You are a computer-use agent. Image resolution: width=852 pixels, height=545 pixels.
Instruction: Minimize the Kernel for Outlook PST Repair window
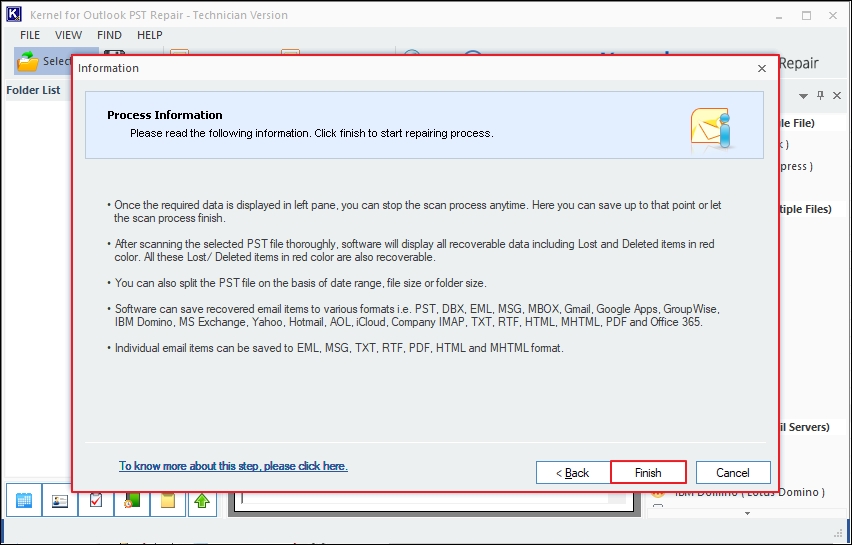pos(780,16)
